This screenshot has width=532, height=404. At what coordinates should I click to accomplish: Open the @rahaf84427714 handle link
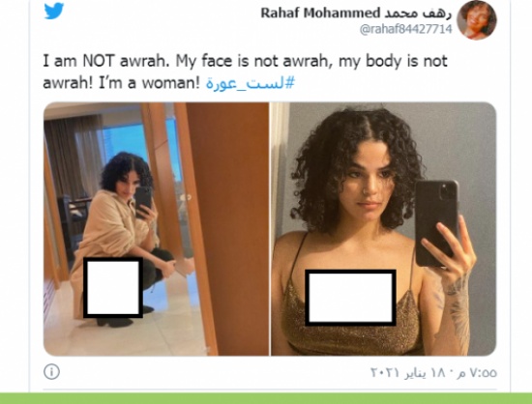pos(406,29)
